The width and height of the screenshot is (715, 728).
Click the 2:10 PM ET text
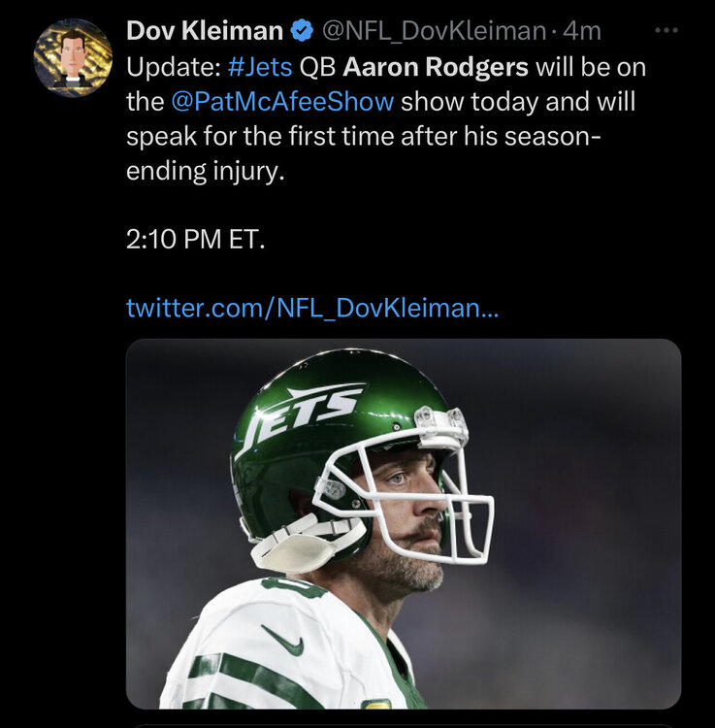pos(195,238)
